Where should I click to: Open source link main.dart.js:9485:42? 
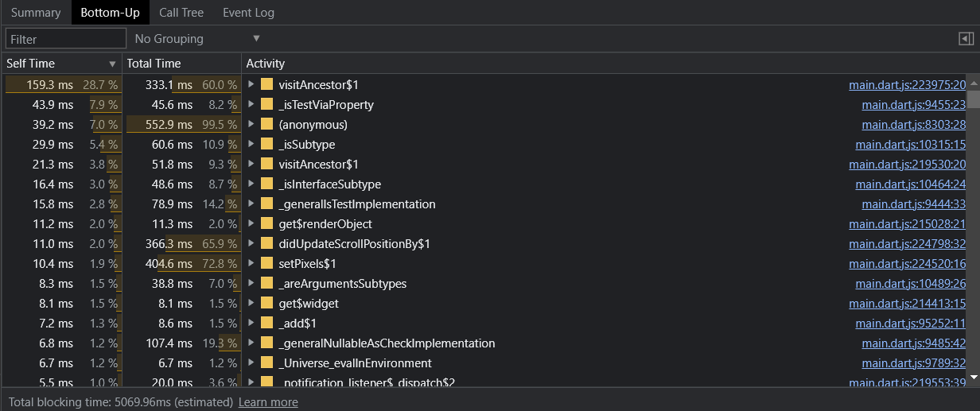913,343
